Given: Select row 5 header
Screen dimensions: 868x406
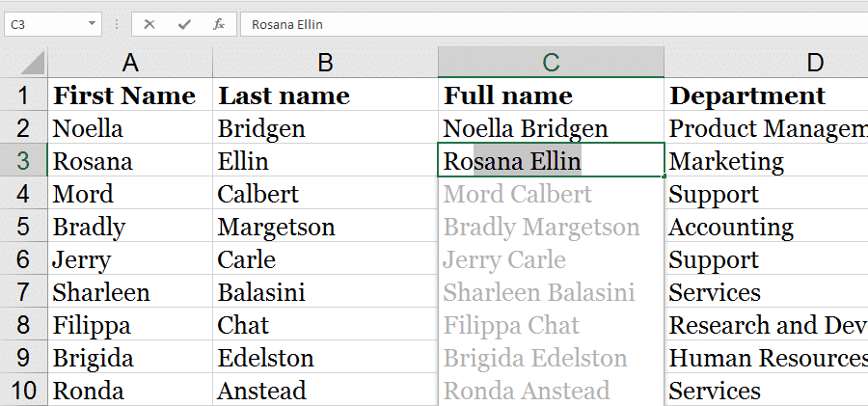Looking at the screenshot, I should 23,227.
